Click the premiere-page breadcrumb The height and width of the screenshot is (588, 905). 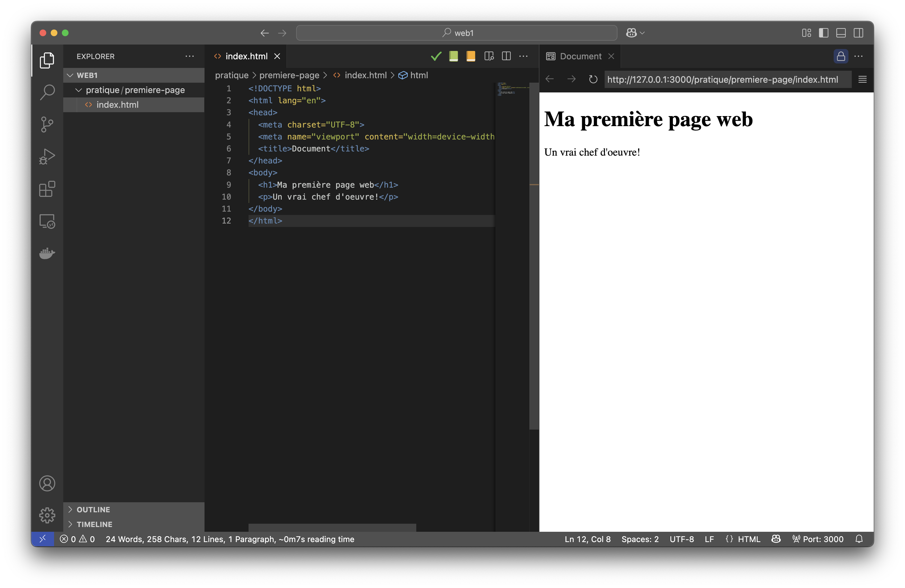click(x=289, y=75)
